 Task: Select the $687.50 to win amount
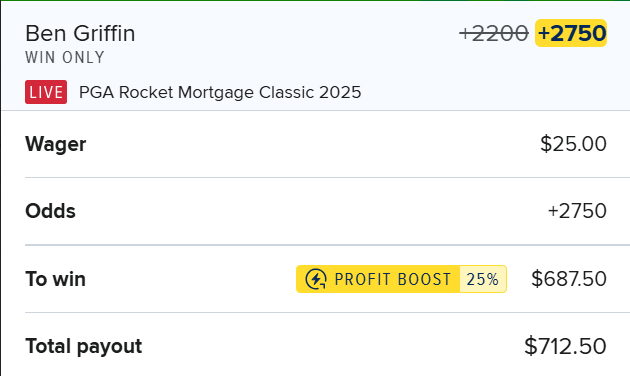coord(569,279)
